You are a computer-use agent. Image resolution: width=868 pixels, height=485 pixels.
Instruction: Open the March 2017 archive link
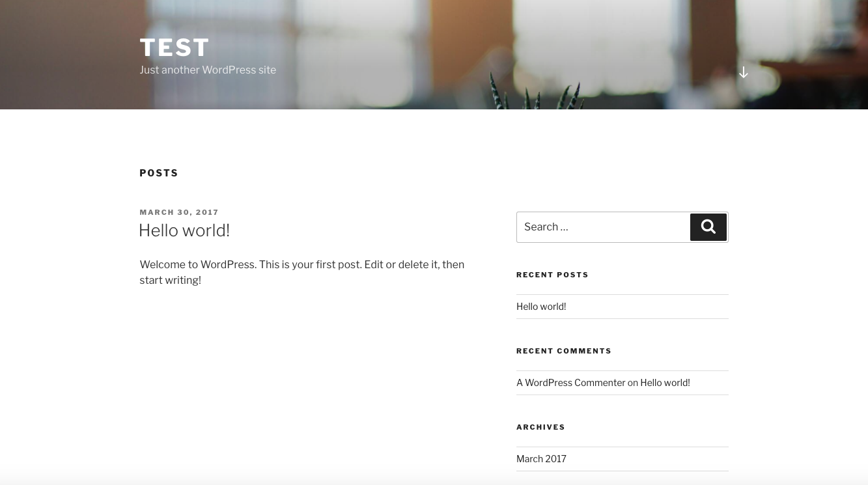[x=541, y=459]
